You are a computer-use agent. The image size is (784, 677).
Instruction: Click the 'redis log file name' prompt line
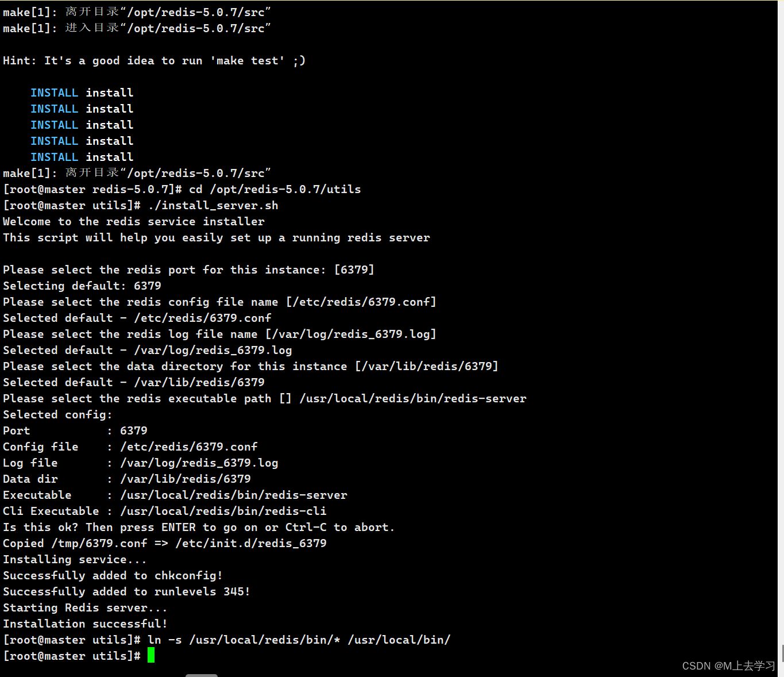pyautogui.click(x=219, y=334)
